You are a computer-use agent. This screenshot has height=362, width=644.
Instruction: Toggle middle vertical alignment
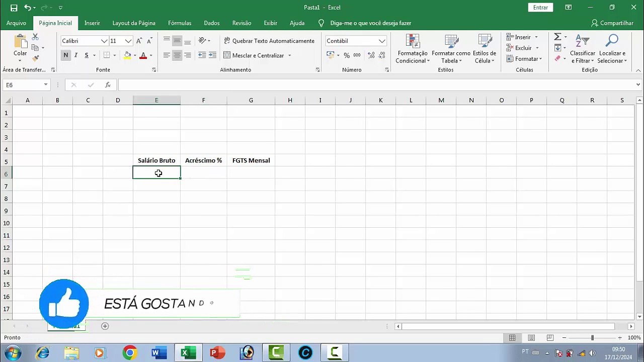coord(177,41)
